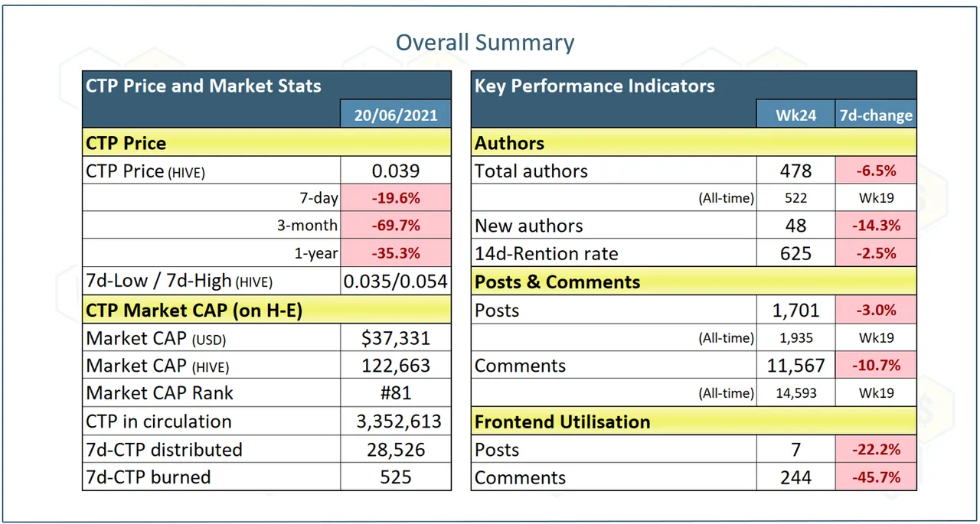Image resolution: width=980 pixels, height=524 pixels.
Task: Select the '14d-Rention rate' row label
Action: click(x=547, y=253)
